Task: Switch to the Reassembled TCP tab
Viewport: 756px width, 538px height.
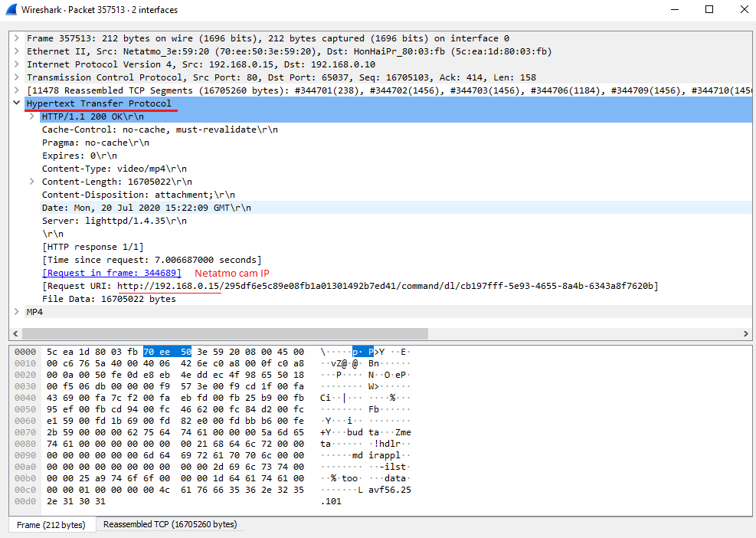Action: click(x=170, y=524)
